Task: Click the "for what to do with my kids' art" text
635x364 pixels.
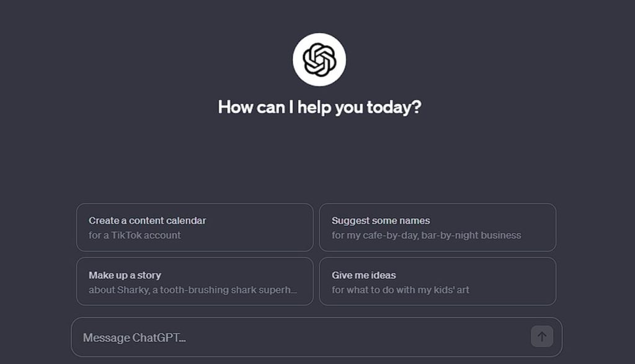Action: pos(400,290)
